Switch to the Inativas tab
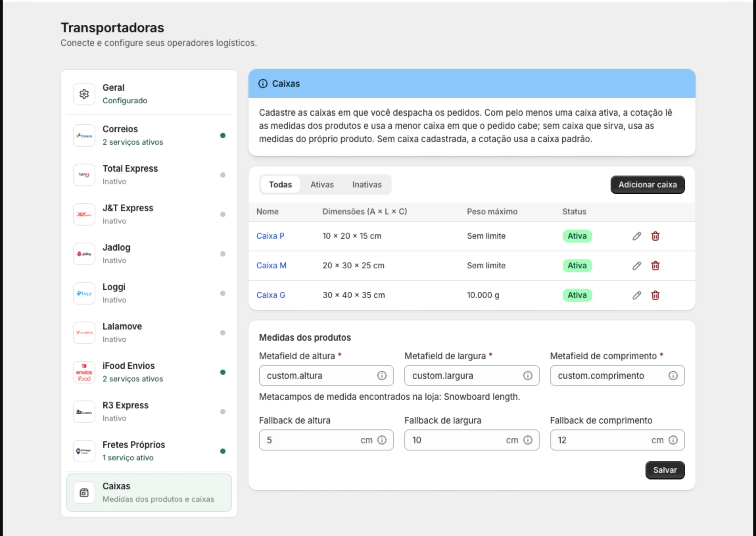The image size is (756, 536). pyautogui.click(x=367, y=184)
